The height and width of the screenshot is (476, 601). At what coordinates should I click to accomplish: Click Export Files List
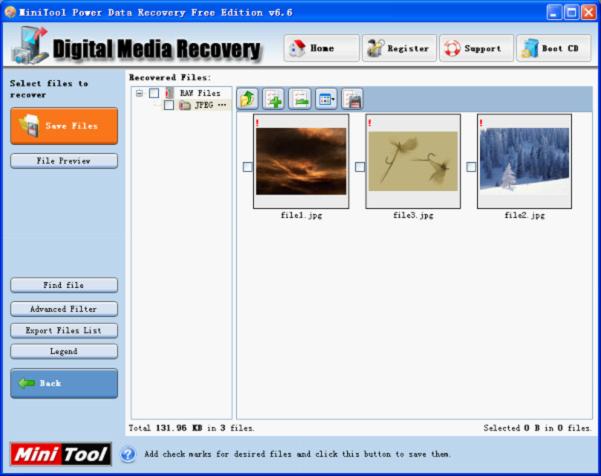64,330
